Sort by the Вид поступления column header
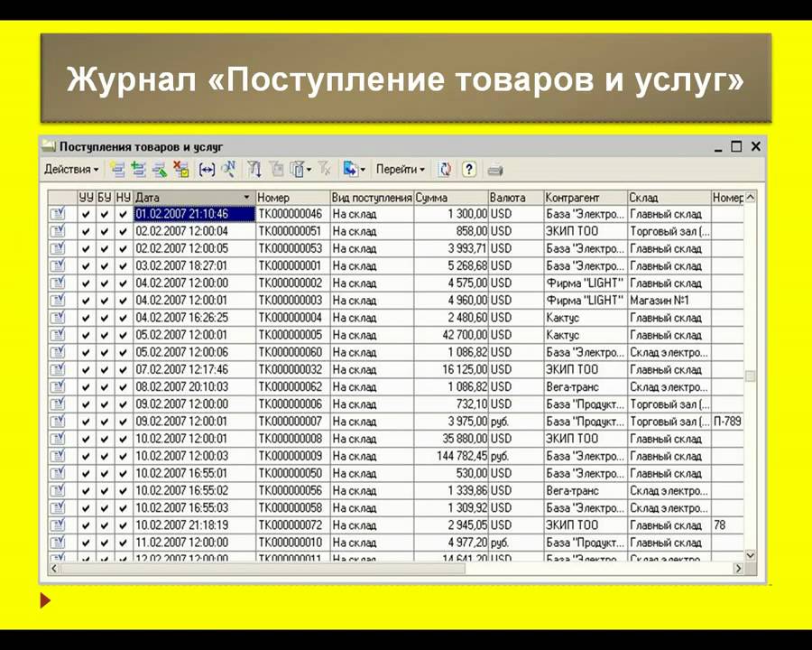The width and height of the screenshot is (812, 650). pyautogui.click(x=372, y=198)
